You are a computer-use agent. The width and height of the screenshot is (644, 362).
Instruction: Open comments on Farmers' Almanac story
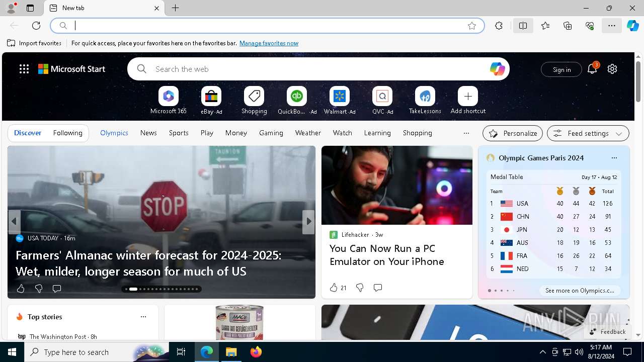[57, 289]
